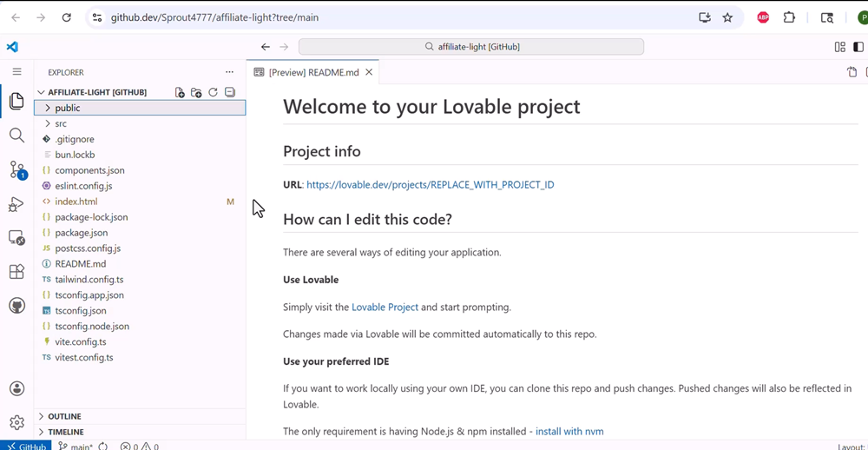Reload the browser page
Viewport: 868px width, 450px height.
pyautogui.click(x=67, y=17)
